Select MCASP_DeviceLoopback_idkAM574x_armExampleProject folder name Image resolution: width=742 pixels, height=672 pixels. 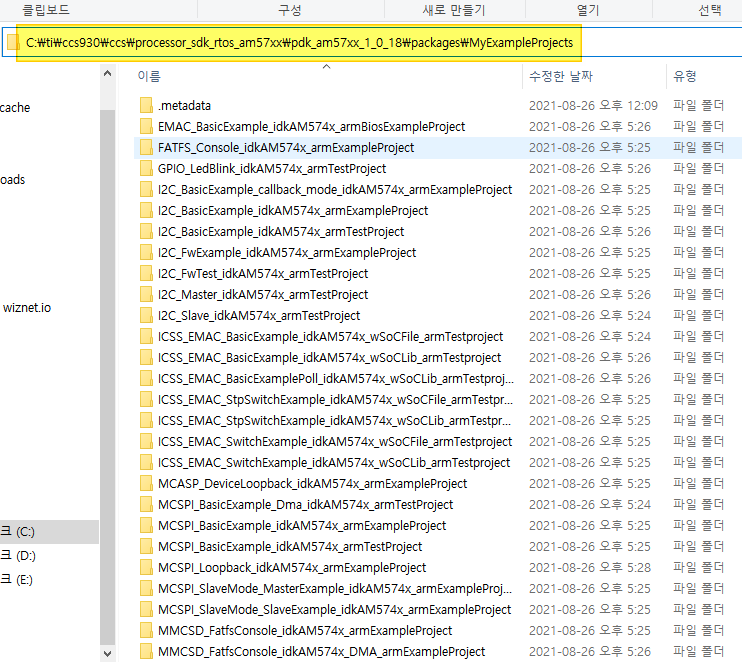(x=312, y=483)
